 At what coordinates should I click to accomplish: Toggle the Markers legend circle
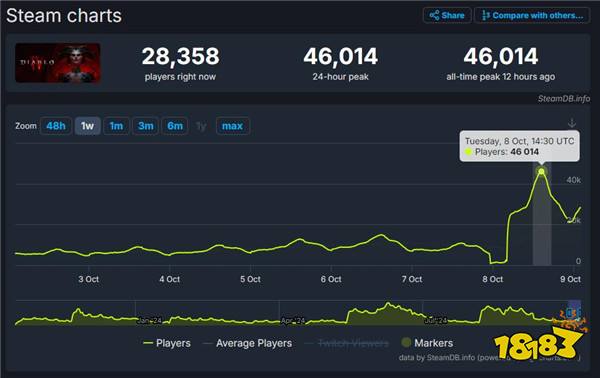pos(406,342)
